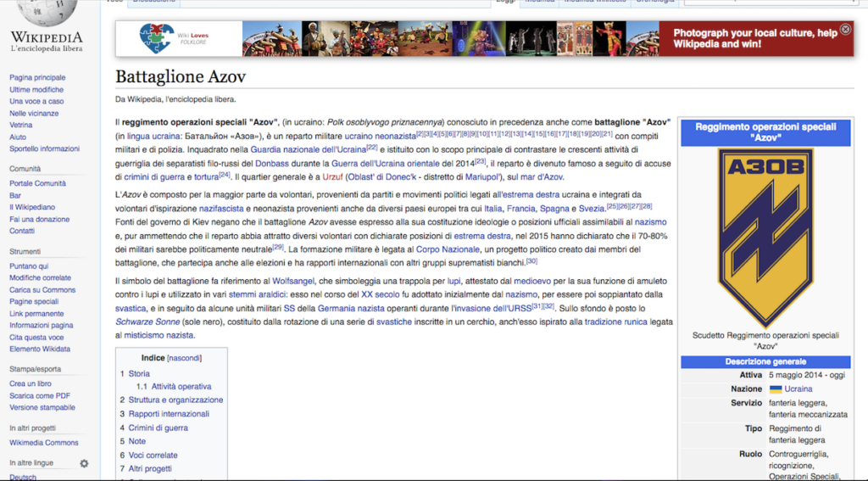Viewport: 868px width, 481px height.
Task: Open Puntano qui tool link
Action: (x=29, y=266)
